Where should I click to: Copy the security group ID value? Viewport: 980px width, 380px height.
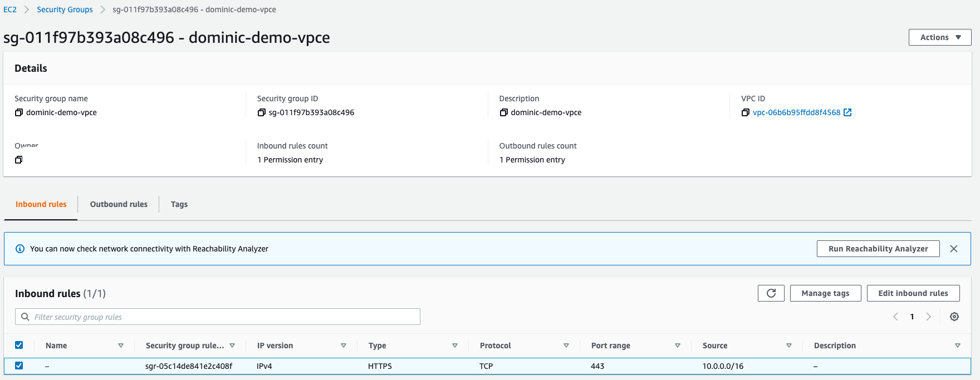(x=261, y=112)
